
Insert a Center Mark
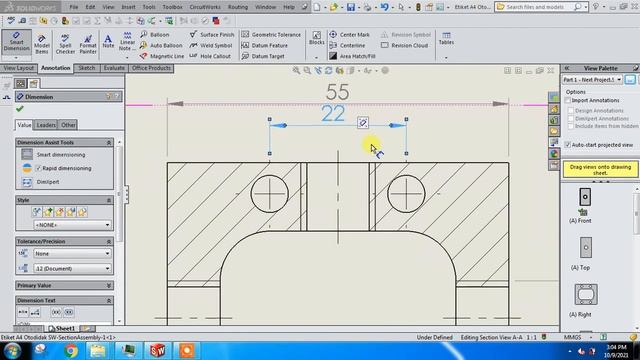point(349,35)
